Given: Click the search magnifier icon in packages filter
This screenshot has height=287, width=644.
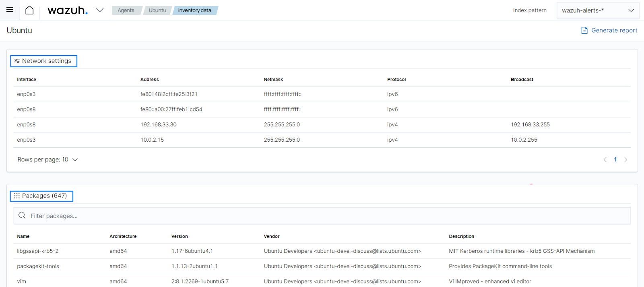Looking at the screenshot, I should point(22,215).
